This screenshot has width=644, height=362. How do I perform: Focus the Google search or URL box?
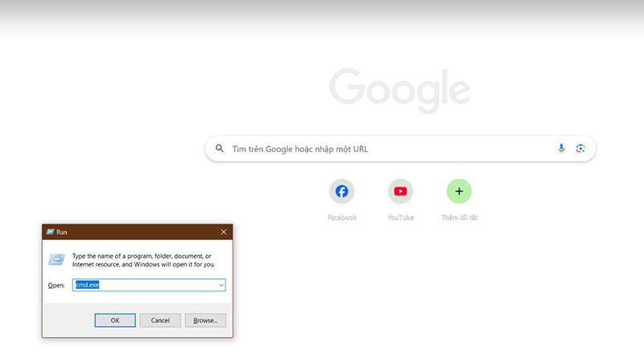tap(386, 149)
